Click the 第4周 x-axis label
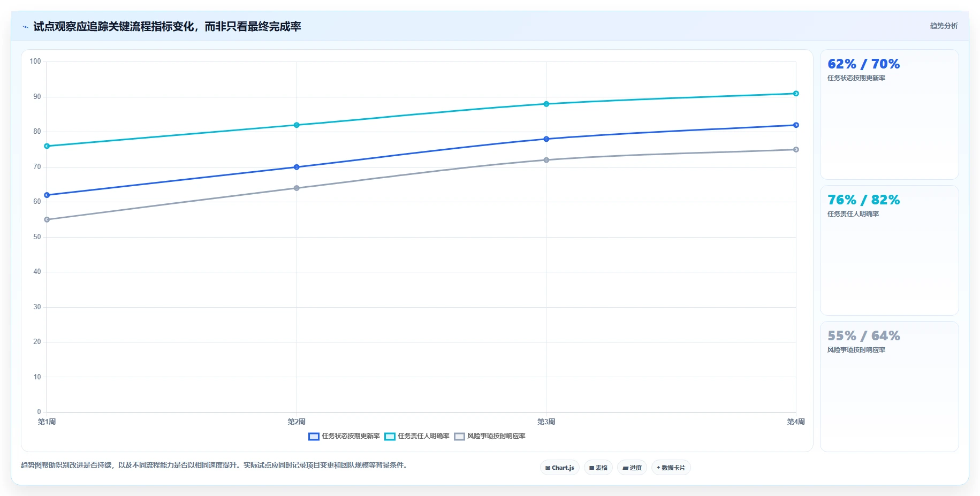Screen dimensions: 980x496 pos(796,422)
